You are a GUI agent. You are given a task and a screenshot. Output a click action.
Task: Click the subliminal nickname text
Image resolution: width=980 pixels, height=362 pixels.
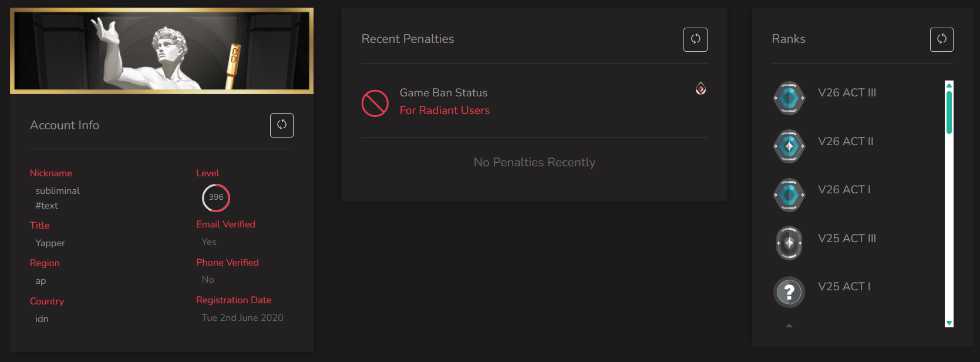(58, 191)
